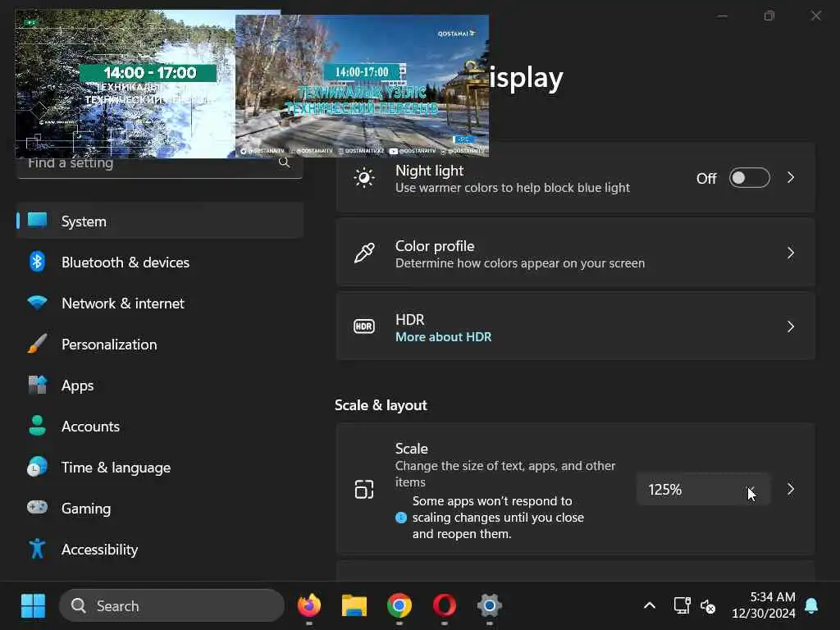Open Network & internet settings

pos(160,304)
